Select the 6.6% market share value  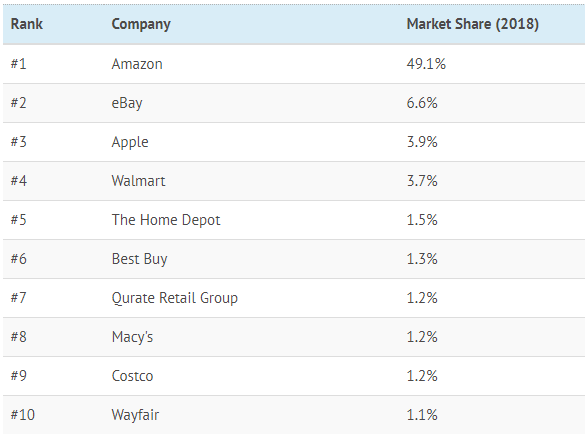[422, 103]
